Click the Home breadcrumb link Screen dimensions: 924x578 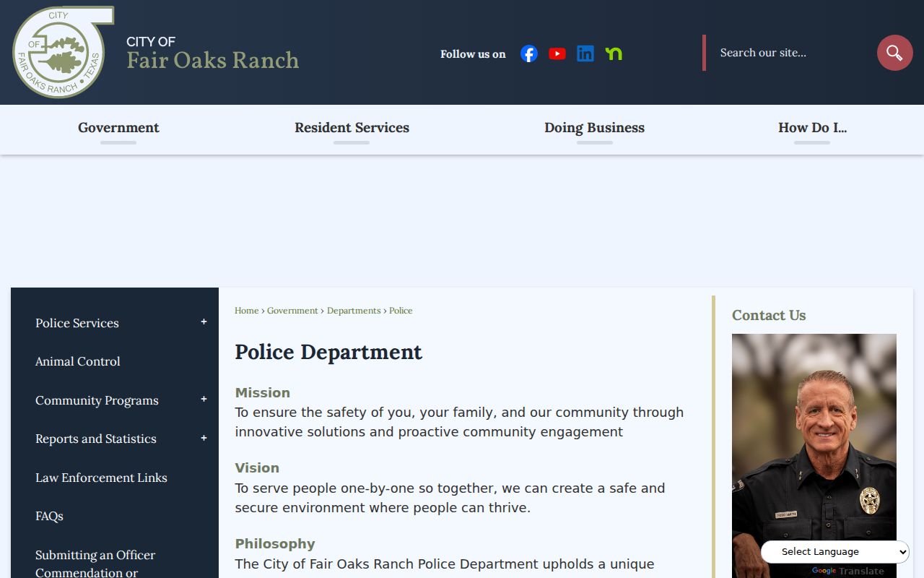[246, 311]
